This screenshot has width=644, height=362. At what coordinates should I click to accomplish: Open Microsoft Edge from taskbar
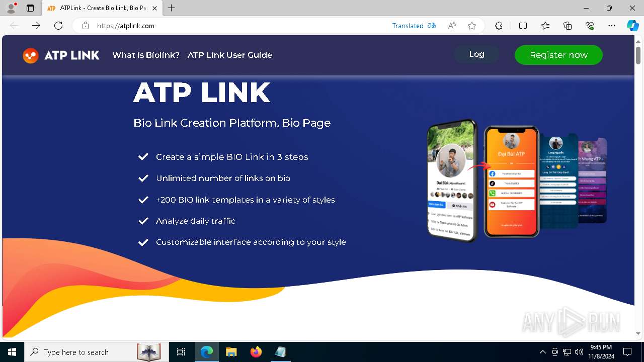207,352
